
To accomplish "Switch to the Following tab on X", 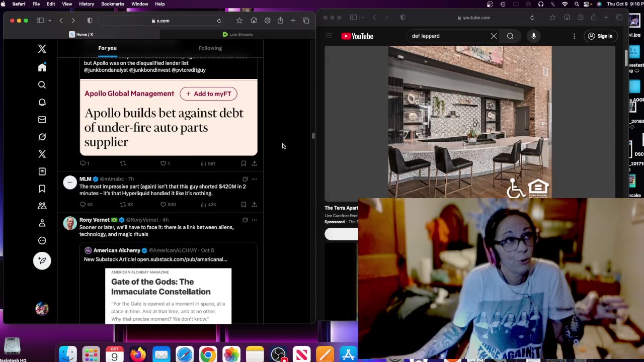I will (210, 48).
